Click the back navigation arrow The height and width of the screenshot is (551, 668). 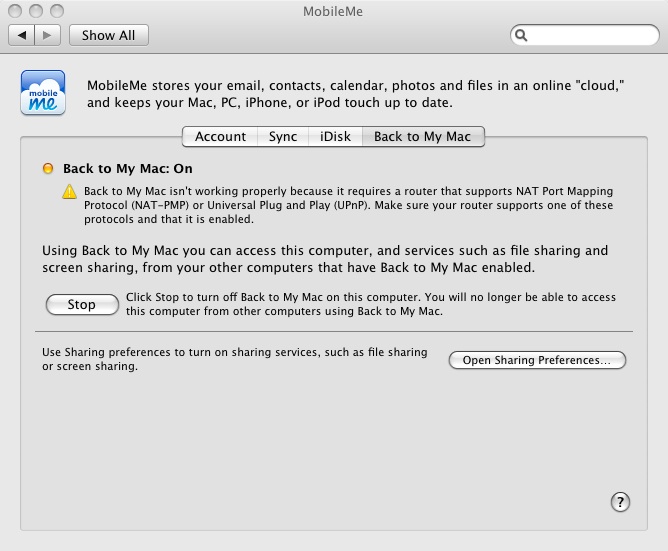pyautogui.click(x=22, y=35)
